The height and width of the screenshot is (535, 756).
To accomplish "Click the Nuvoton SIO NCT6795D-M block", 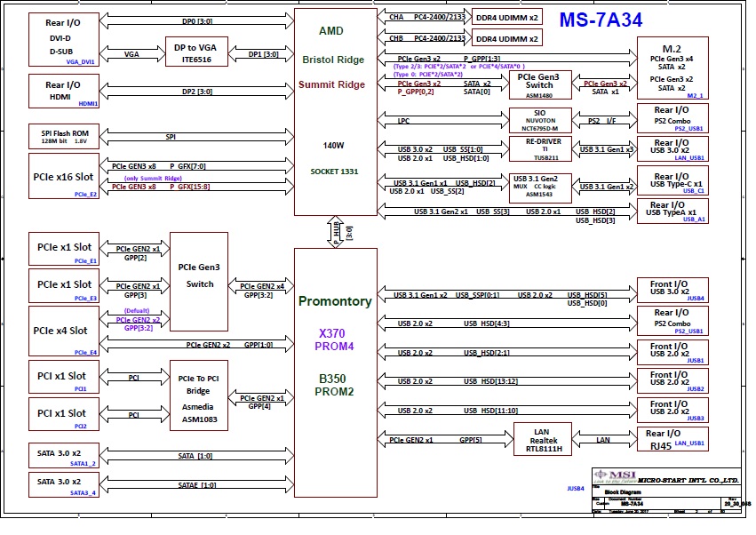I will [539, 119].
